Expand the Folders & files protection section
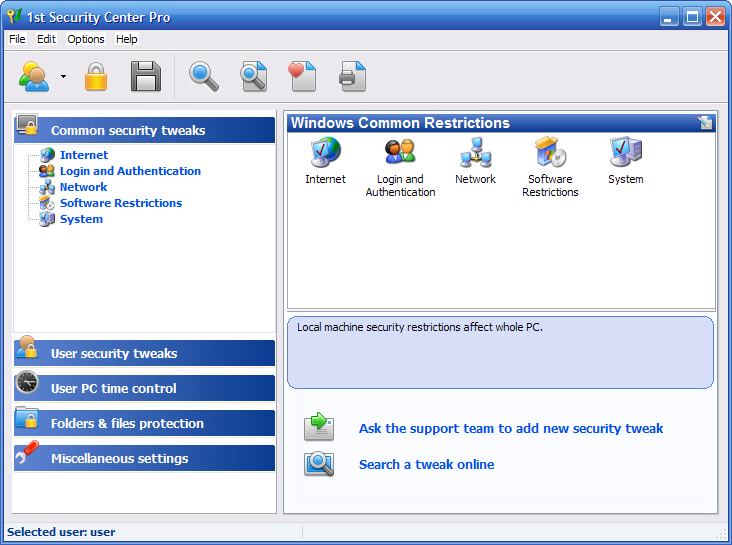This screenshot has height=545, width=732. [145, 423]
